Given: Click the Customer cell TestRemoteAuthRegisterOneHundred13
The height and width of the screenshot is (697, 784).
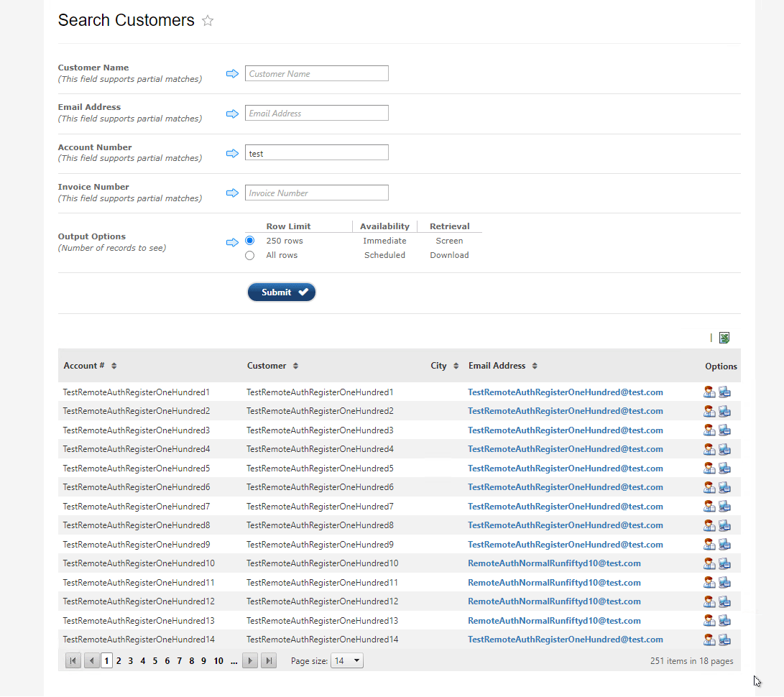Looking at the screenshot, I should (323, 621).
